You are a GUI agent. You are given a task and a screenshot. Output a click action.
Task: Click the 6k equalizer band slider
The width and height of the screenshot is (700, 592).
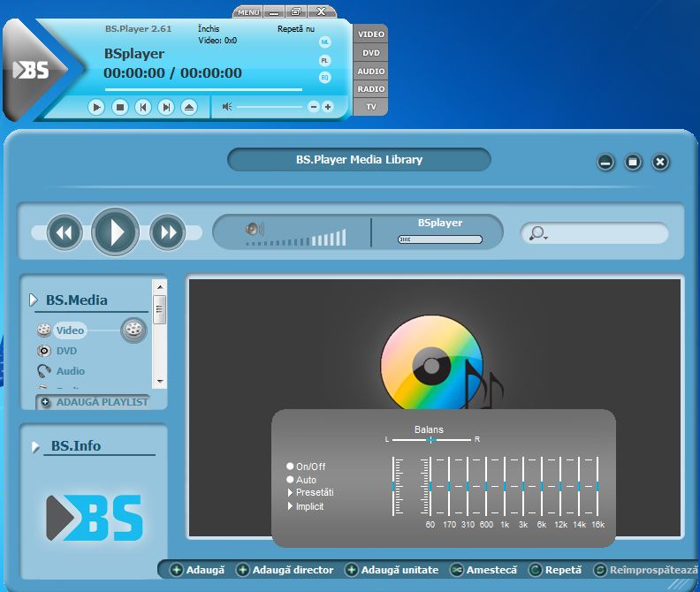point(542,487)
